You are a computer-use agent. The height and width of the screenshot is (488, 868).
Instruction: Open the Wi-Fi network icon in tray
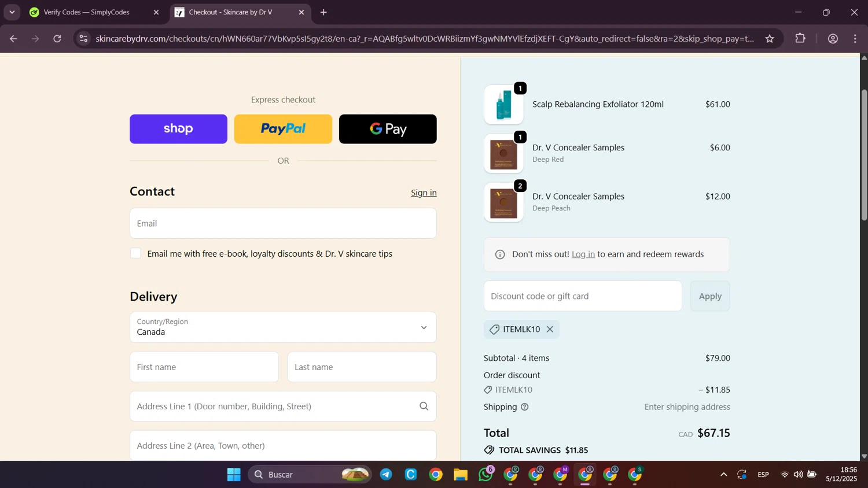tap(785, 475)
